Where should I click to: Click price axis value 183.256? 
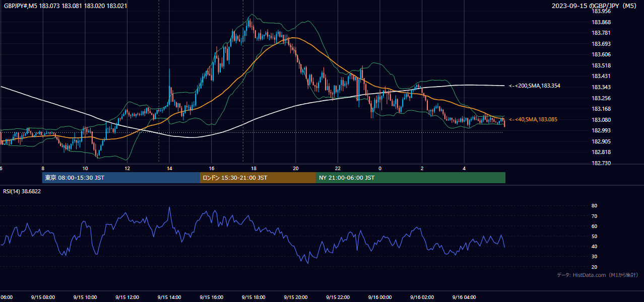pos(601,98)
